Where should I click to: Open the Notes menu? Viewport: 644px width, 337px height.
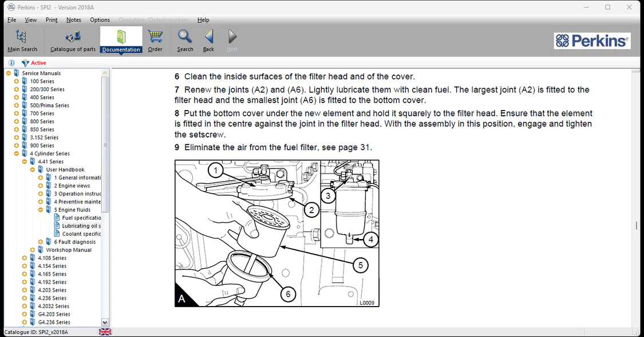pos(73,19)
